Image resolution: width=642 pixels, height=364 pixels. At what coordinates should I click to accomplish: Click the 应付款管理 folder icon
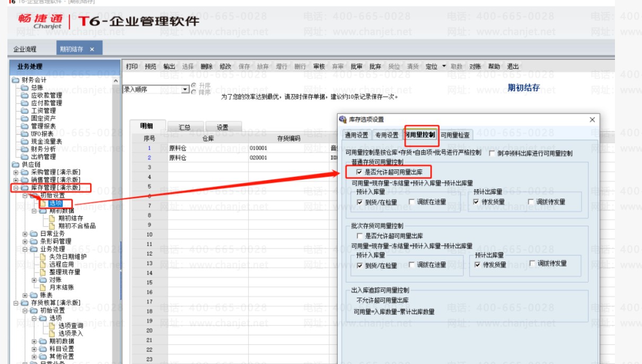tap(25, 103)
